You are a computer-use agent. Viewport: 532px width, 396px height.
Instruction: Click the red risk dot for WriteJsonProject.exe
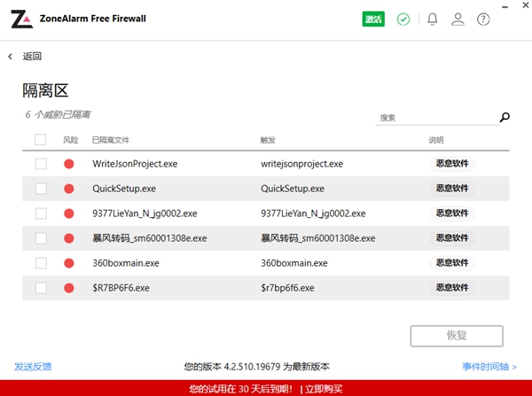click(69, 164)
